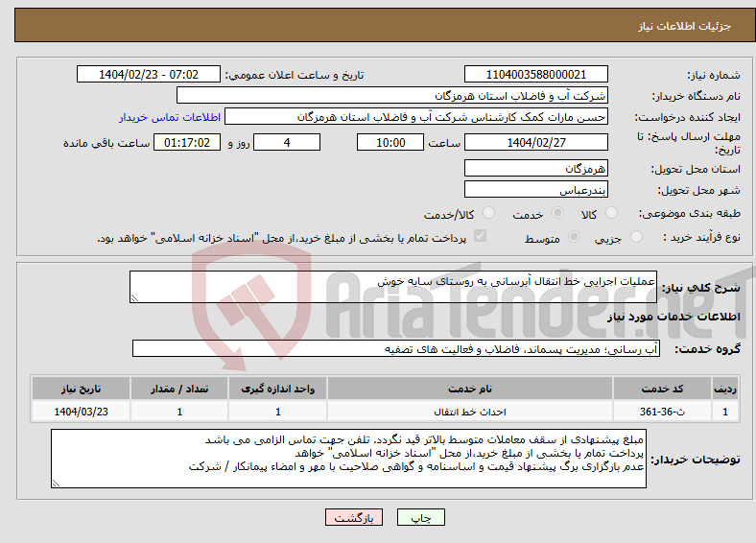Click the واحد اندازه گیری column header

coord(277,389)
